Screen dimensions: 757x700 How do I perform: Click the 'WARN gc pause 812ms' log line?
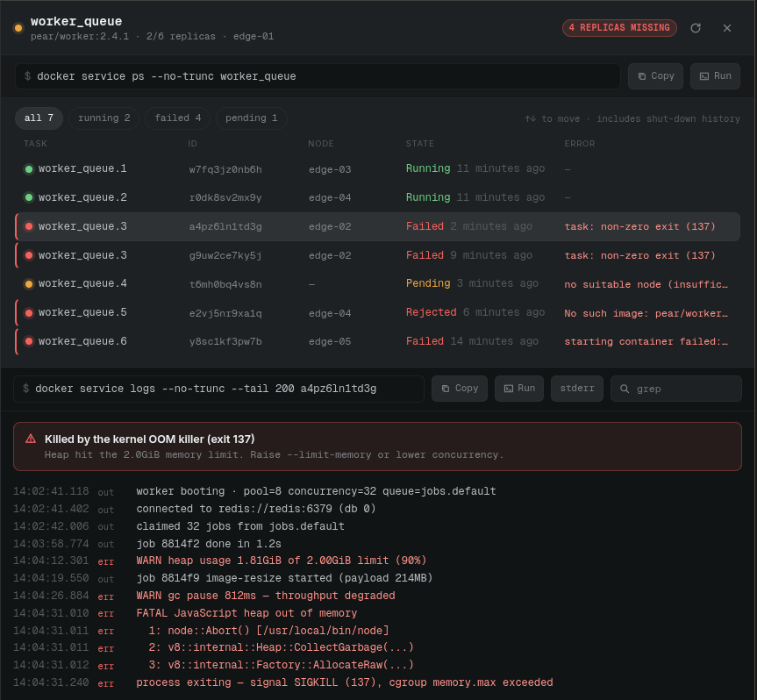266,596
